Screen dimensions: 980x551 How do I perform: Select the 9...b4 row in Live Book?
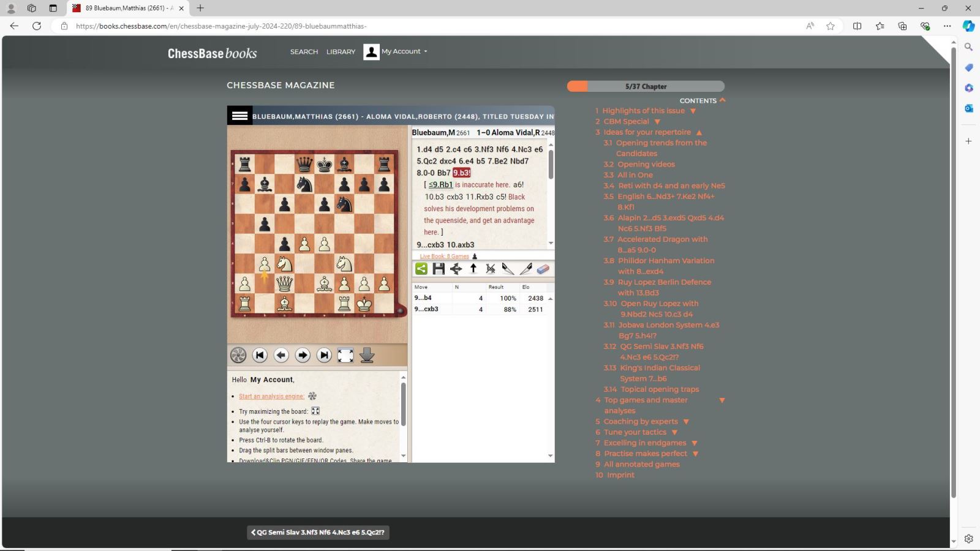tap(479, 298)
